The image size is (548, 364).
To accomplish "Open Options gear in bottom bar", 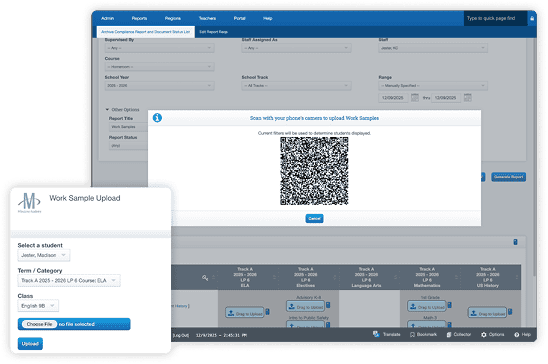I will point(484,335).
